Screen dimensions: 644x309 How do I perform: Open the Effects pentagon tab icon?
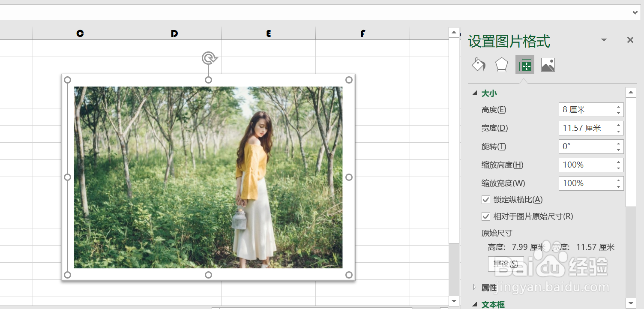[x=502, y=65]
